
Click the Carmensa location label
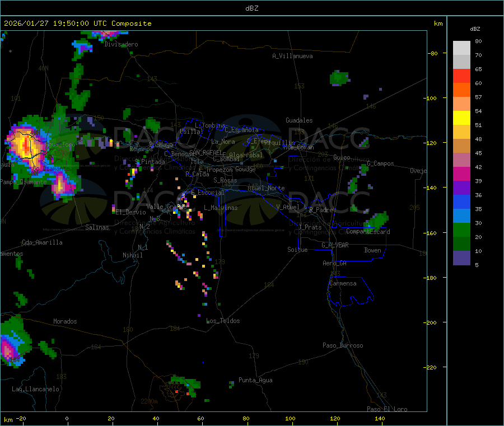coord(343,283)
